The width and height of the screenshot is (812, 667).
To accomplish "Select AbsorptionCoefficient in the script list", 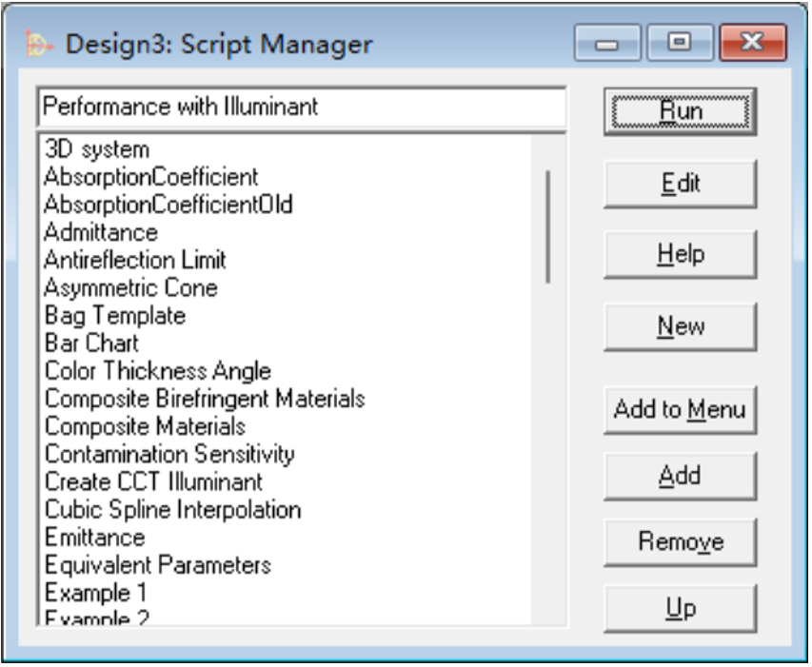I will [x=150, y=177].
